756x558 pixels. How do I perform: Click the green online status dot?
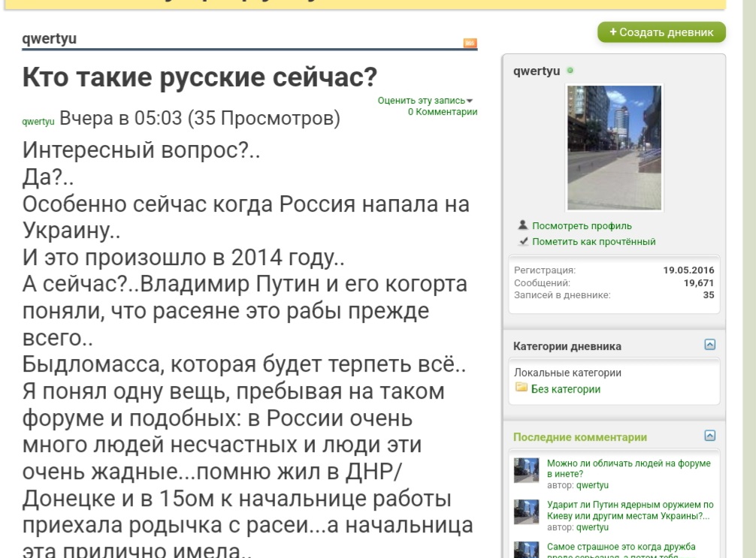pos(570,71)
